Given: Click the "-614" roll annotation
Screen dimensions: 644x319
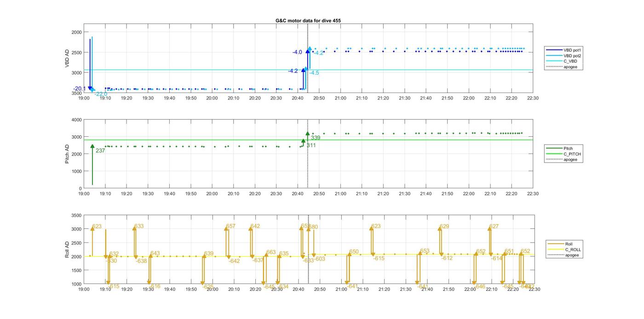Looking at the screenshot, I should tap(496, 258).
